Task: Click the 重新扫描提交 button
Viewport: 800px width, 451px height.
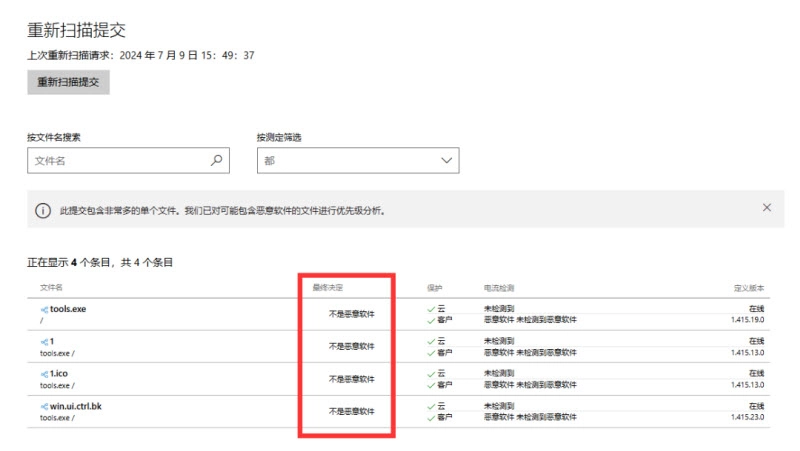Action: (68, 82)
